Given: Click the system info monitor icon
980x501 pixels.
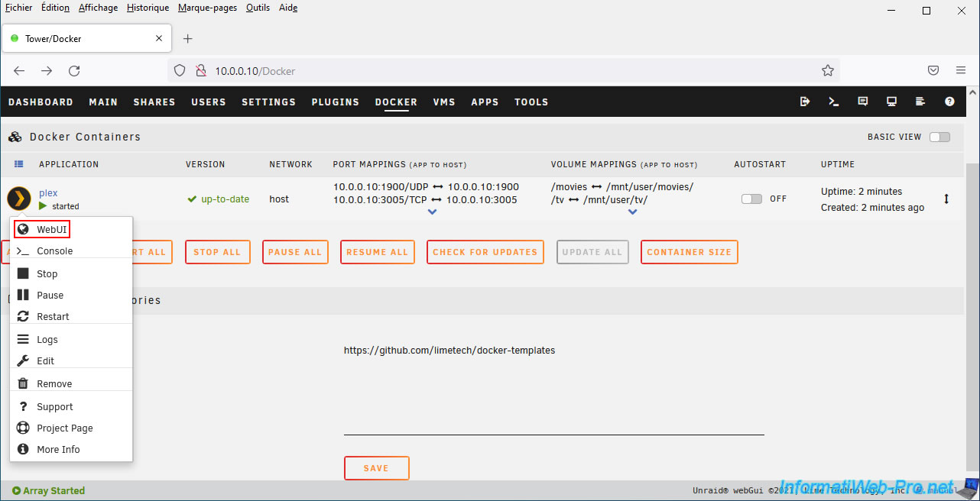Looking at the screenshot, I should click(x=891, y=102).
